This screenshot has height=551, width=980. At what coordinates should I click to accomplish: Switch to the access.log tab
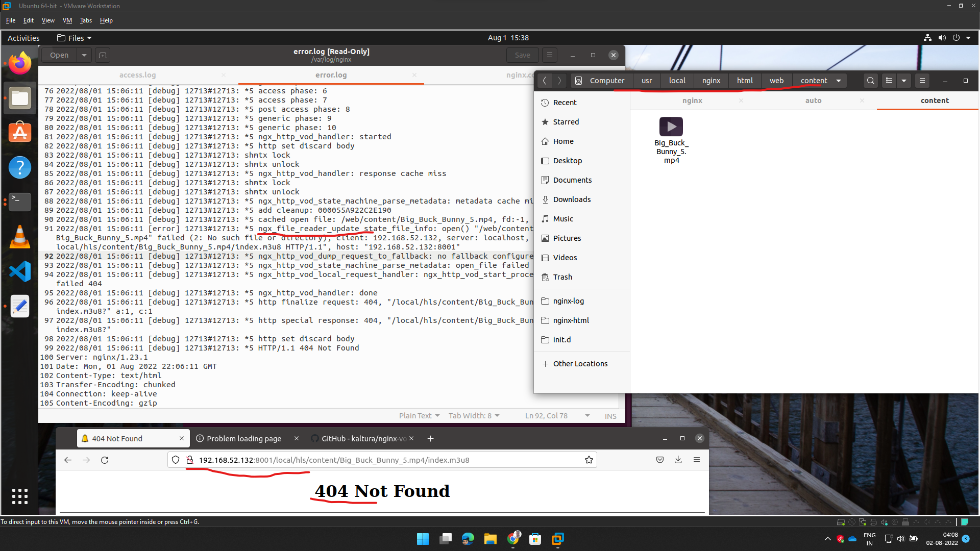[x=137, y=75]
